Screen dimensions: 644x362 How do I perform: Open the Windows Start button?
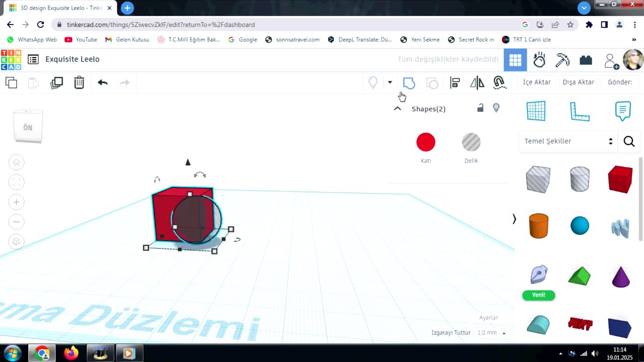12,353
